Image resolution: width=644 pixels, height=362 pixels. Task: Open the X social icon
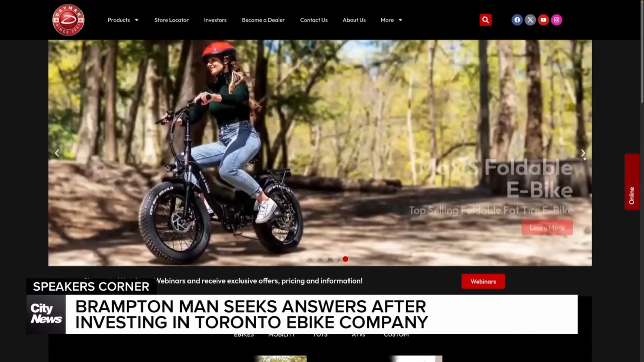click(530, 20)
